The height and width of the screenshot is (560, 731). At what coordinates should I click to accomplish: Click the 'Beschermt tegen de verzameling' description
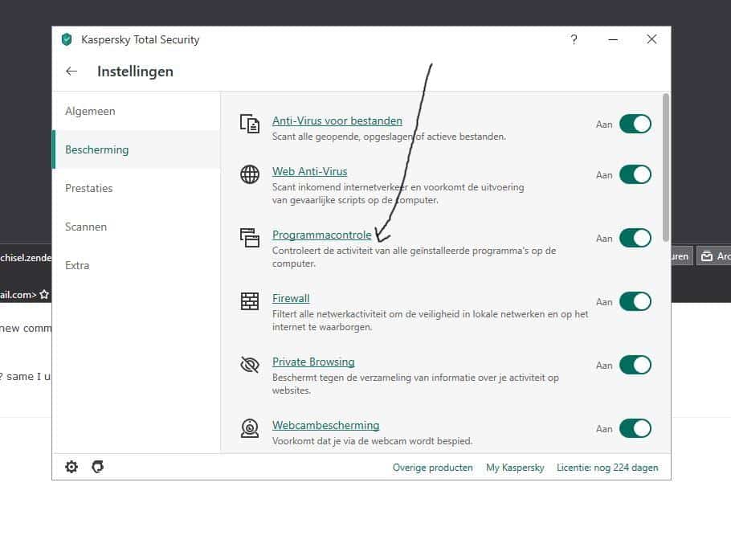(415, 384)
